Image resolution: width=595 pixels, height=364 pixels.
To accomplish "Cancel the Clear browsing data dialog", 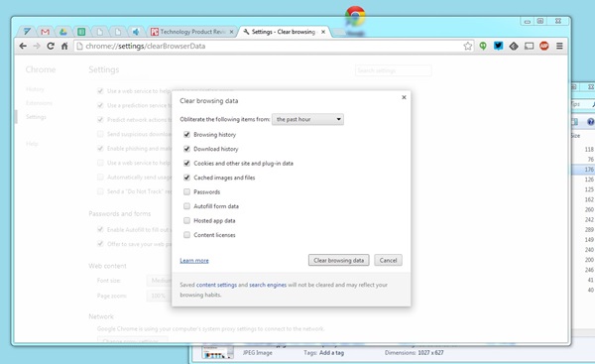I will point(388,260).
